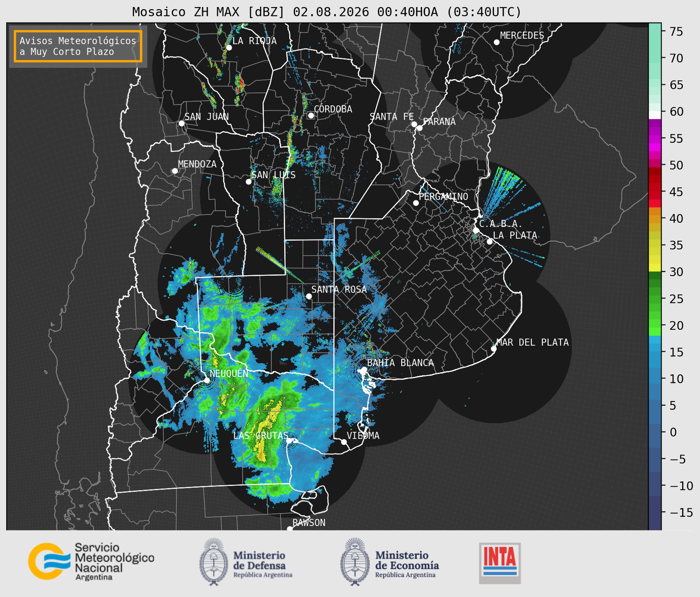Select the Neuquén city marker dot
Image resolution: width=700 pixels, height=597 pixels.
(207, 380)
